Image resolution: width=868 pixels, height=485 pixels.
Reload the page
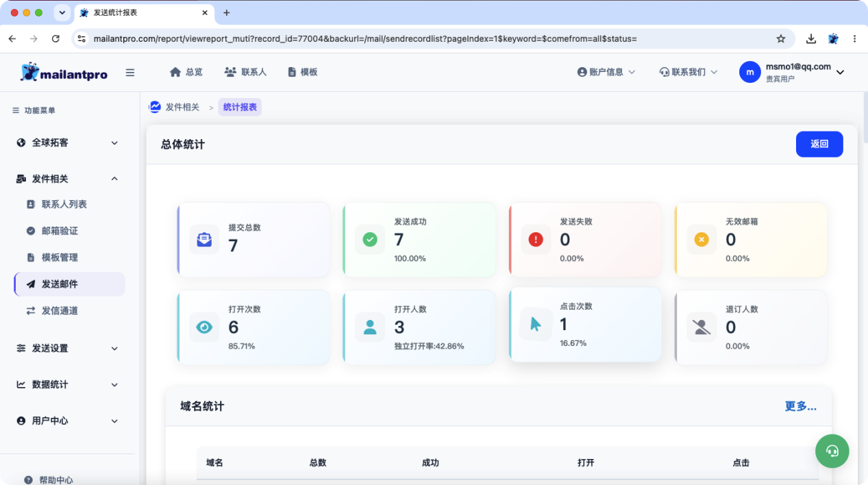pos(55,39)
